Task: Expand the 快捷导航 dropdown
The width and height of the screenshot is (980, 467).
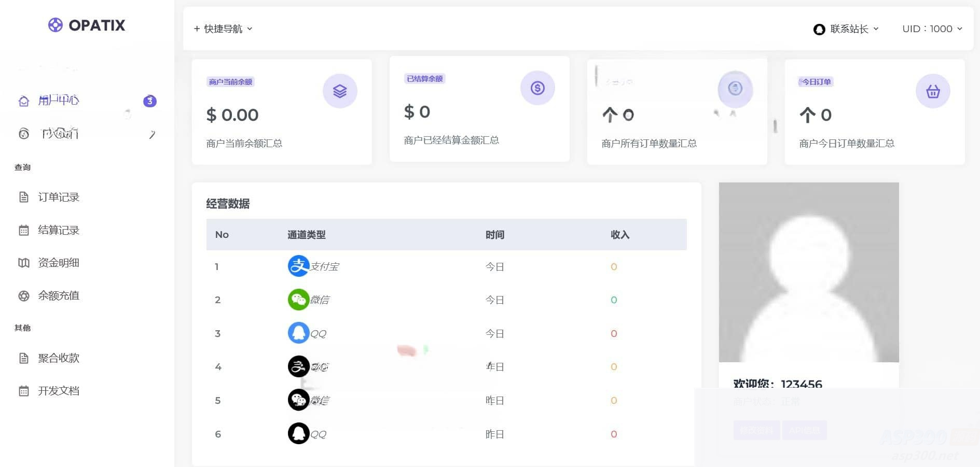Action: coord(223,29)
